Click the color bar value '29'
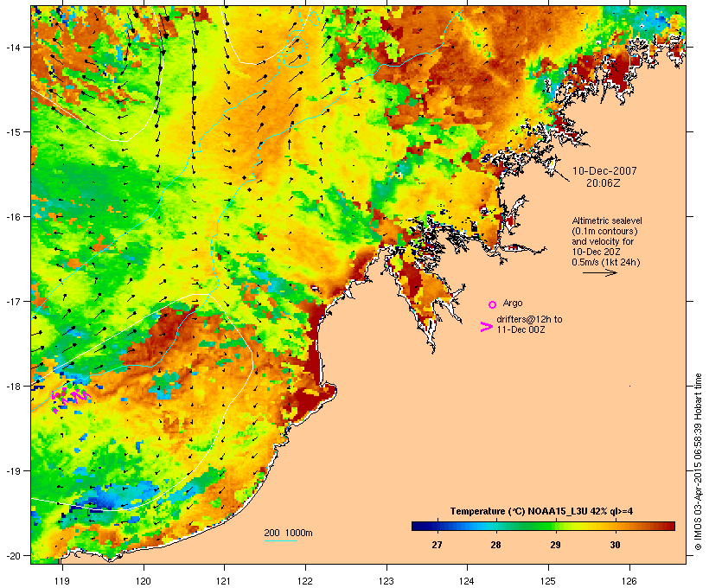The image size is (709, 588). click(556, 545)
